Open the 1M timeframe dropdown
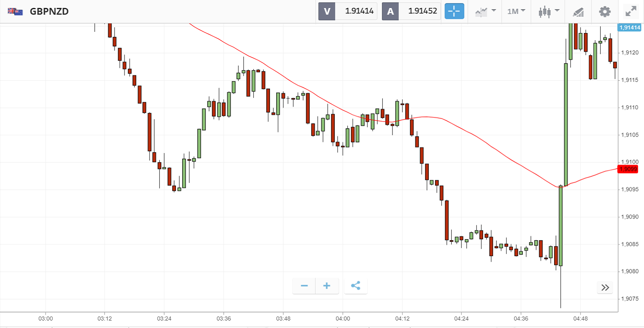This screenshot has height=328, width=644. [516, 11]
